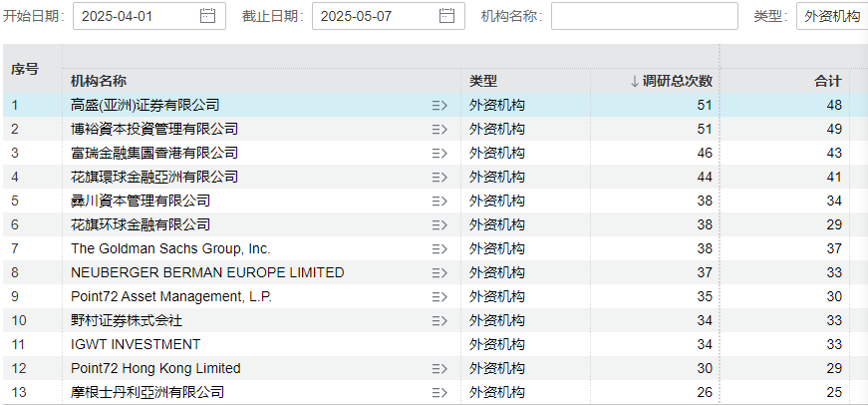Click the 机构名称 column header
This screenshot has width=868, height=406.
[x=99, y=81]
